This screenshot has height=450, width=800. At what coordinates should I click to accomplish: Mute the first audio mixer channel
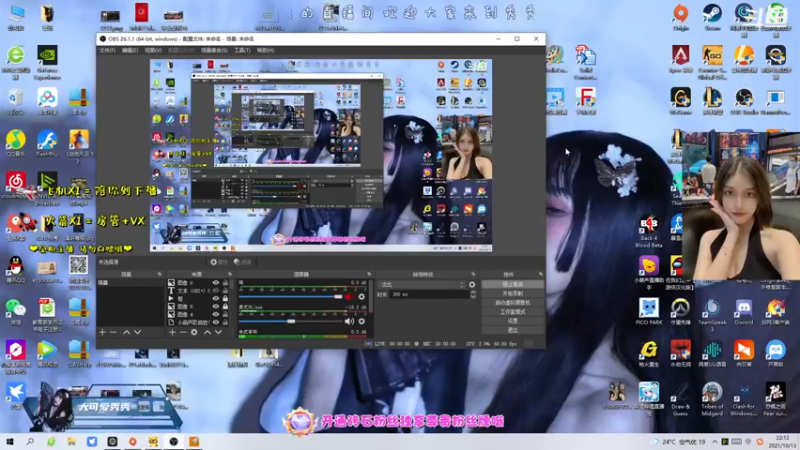[349, 296]
